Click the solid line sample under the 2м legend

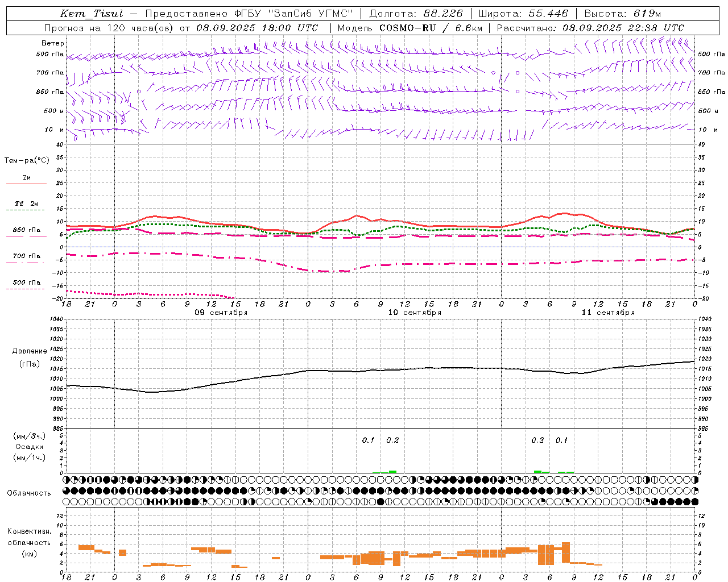coord(26,184)
